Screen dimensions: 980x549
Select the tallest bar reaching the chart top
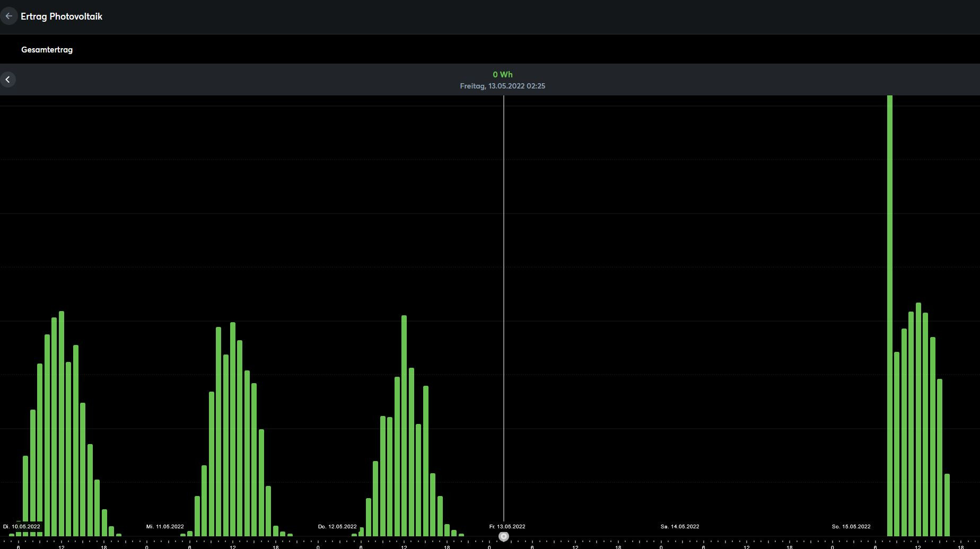click(890, 318)
